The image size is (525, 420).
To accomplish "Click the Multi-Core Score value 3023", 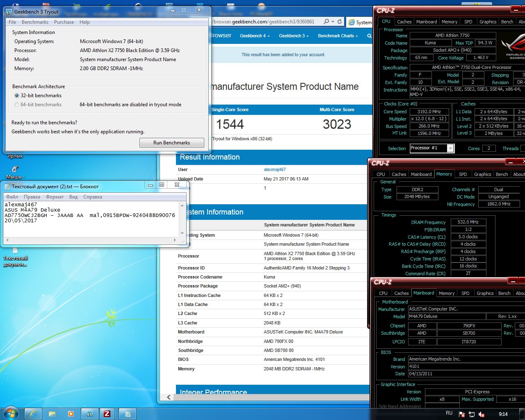I will pos(337,124).
